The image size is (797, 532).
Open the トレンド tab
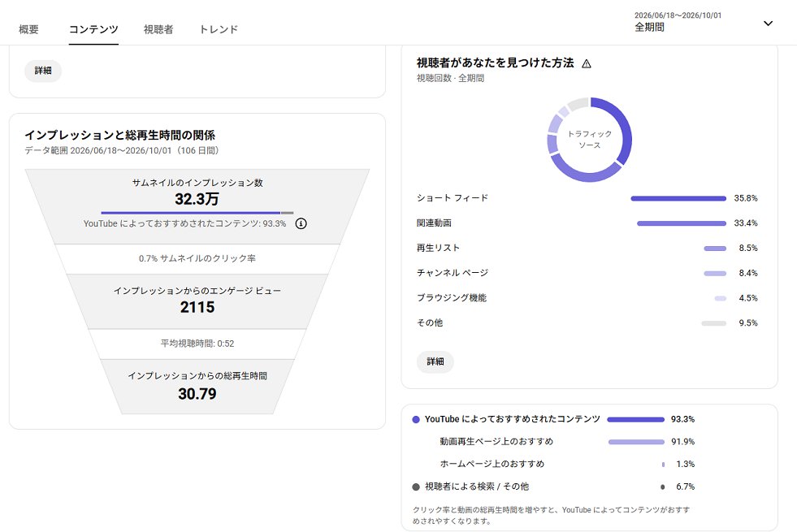pyautogui.click(x=219, y=29)
